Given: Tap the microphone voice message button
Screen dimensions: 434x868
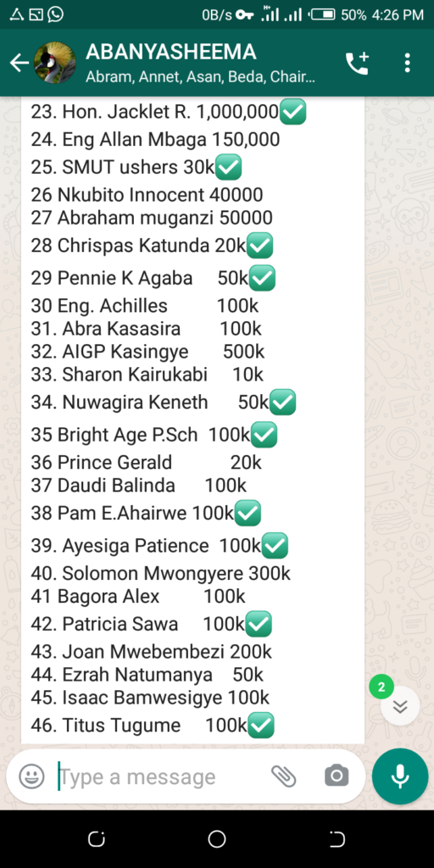Looking at the screenshot, I should point(400,776).
